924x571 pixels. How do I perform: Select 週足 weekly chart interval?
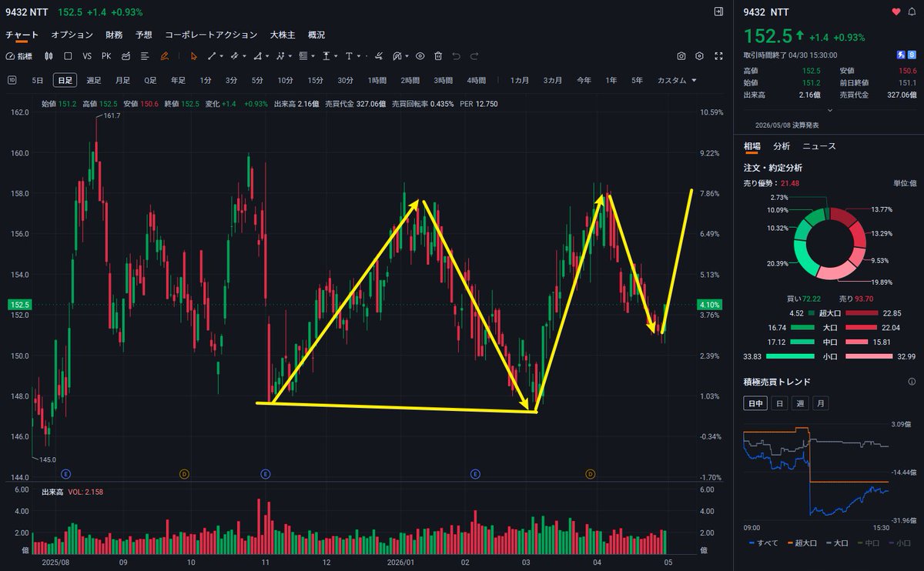tap(94, 80)
